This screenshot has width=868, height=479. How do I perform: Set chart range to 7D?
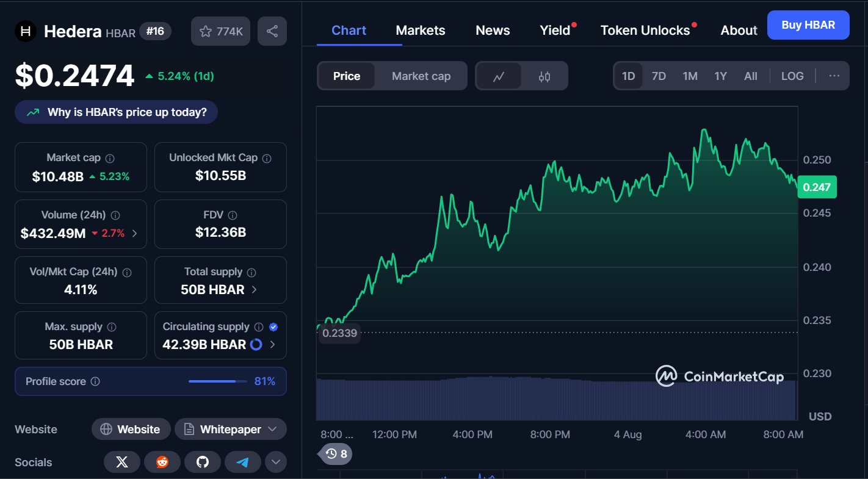659,76
